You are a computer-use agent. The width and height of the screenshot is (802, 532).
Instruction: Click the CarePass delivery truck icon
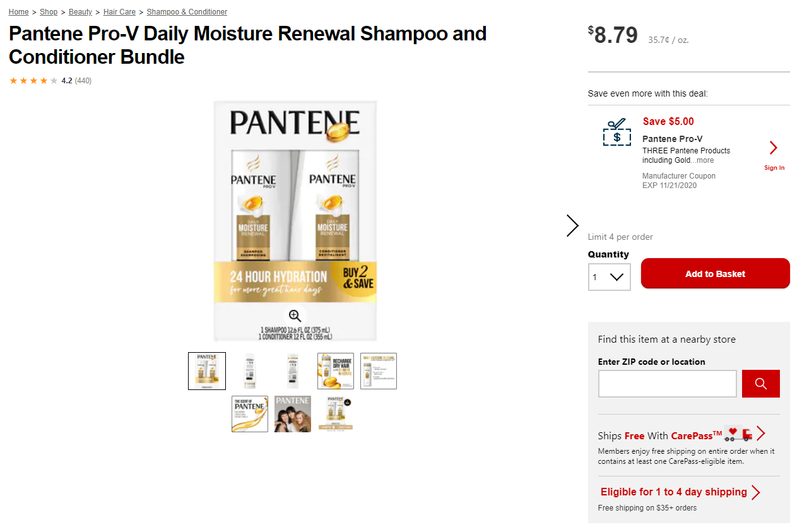coord(738,434)
